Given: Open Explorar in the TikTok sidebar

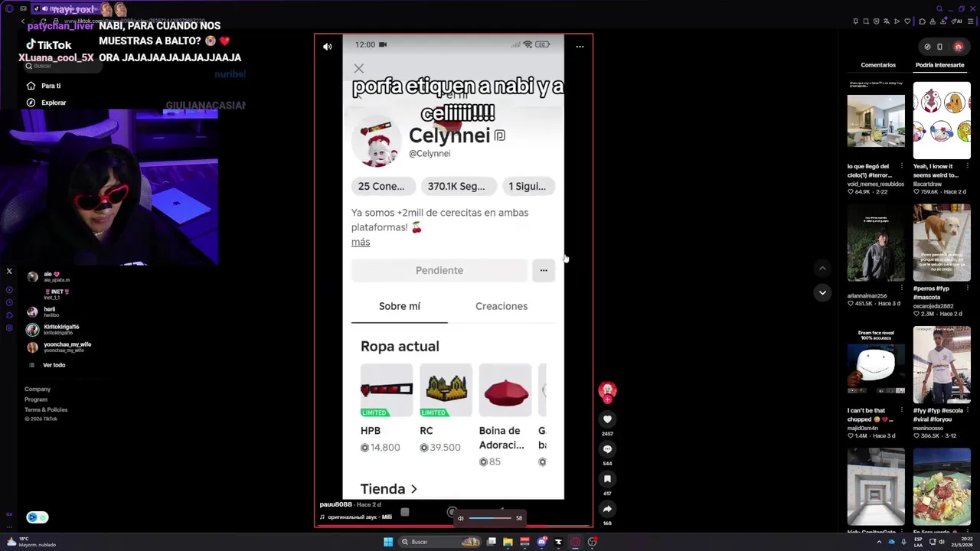Looking at the screenshot, I should tap(54, 103).
